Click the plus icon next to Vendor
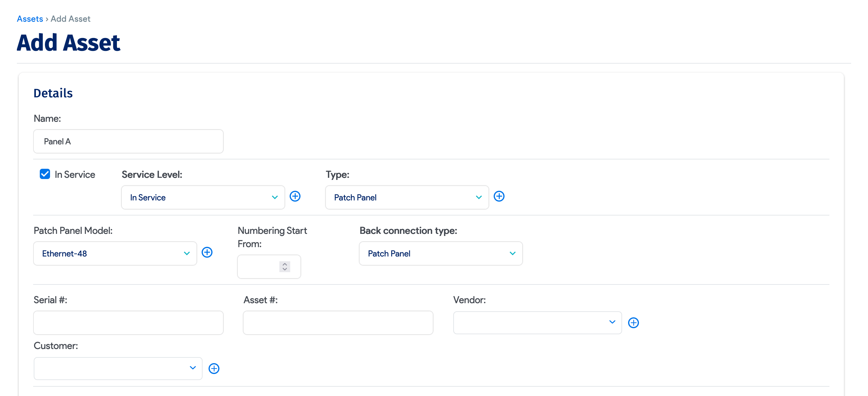868x396 pixels. tap(633, 322)
